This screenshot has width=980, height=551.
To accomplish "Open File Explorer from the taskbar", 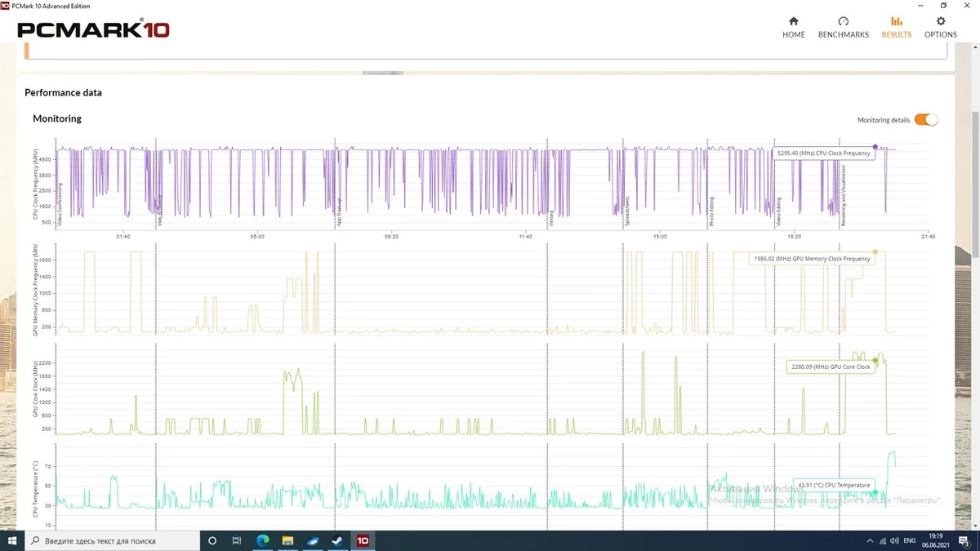I will [287, 540].
